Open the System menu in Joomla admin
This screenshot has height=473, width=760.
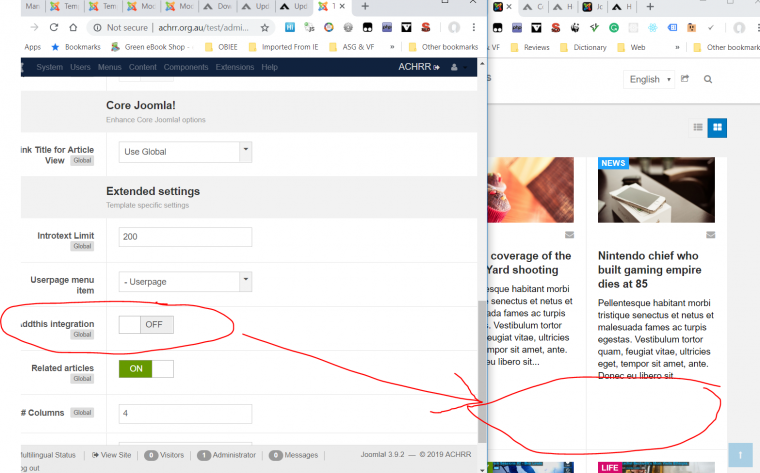pyautogui.click(x=49, y=67)
